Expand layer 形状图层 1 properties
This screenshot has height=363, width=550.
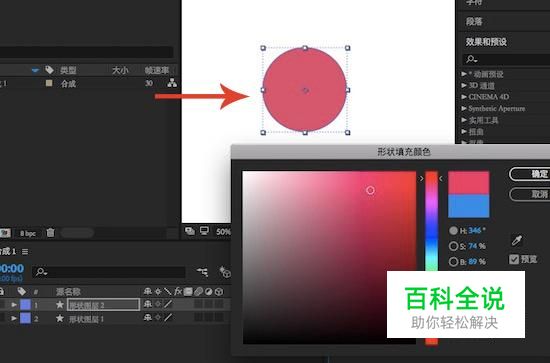point(14,318)
